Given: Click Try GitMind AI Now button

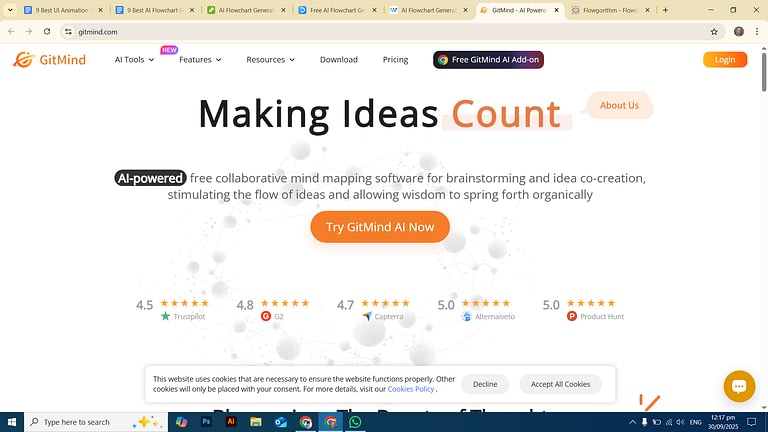Looking at the screenshot, I should (x=380, y=227).
